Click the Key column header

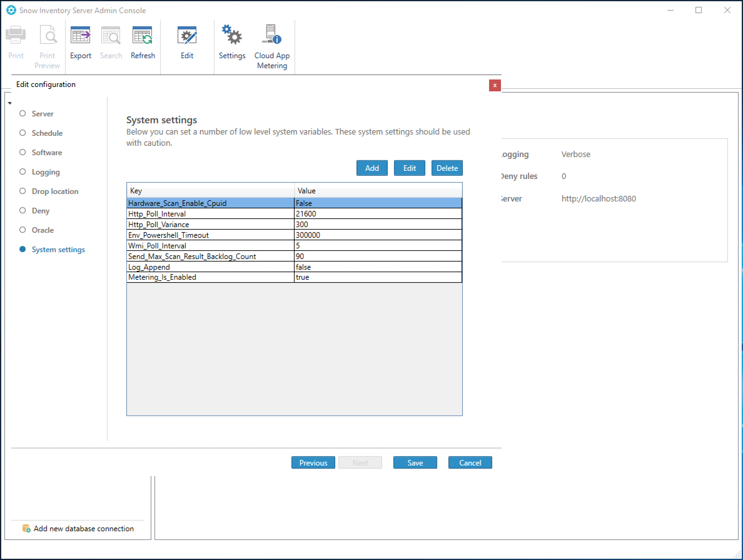210,191
